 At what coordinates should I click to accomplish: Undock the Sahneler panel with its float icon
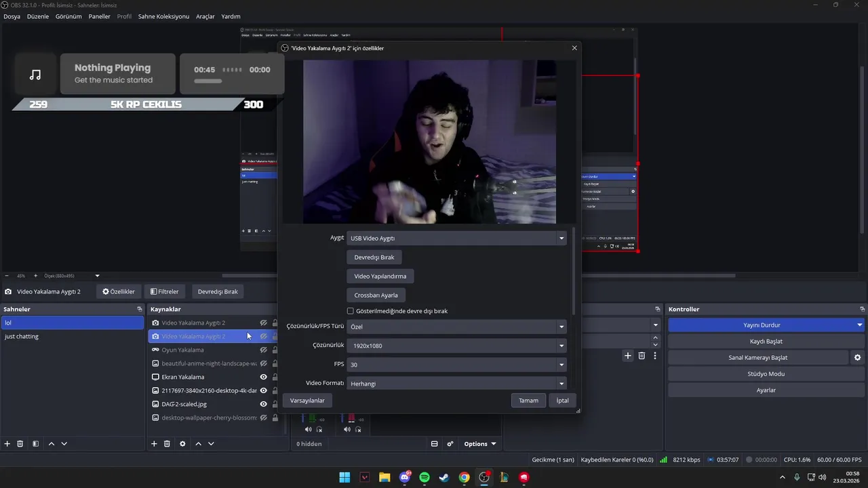coord(140,309)
